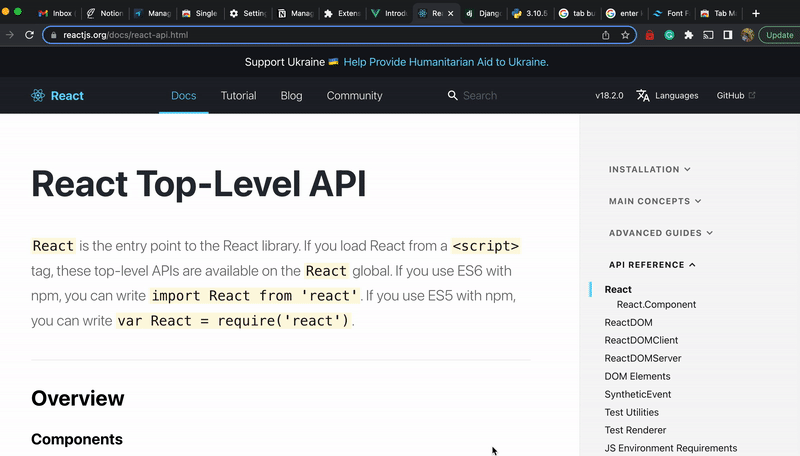Open the Languages page
This screenshot has width=800, height=456.
[x=677, y=95]
